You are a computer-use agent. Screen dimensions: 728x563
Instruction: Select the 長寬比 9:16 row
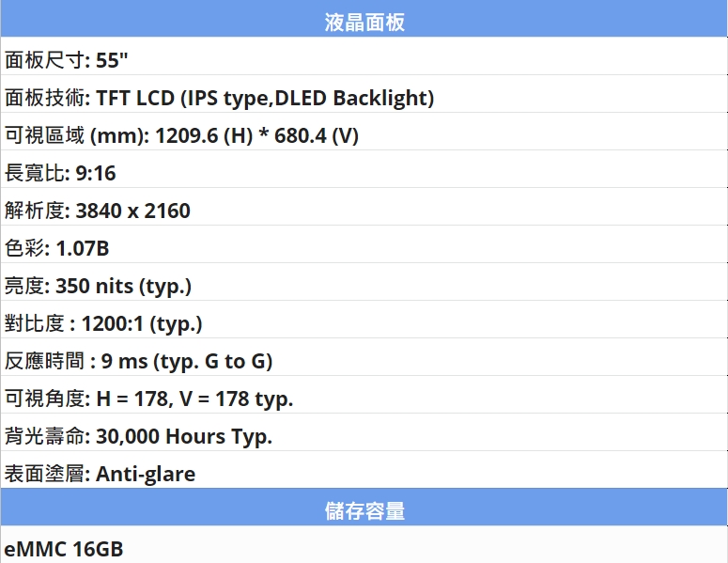tap(364, 169)
